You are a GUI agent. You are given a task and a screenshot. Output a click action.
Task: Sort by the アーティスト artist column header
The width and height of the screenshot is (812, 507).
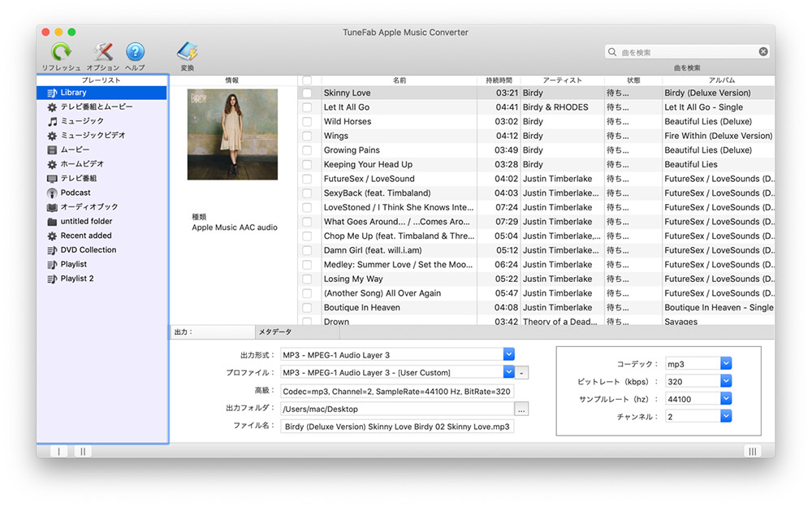point(563,80)
